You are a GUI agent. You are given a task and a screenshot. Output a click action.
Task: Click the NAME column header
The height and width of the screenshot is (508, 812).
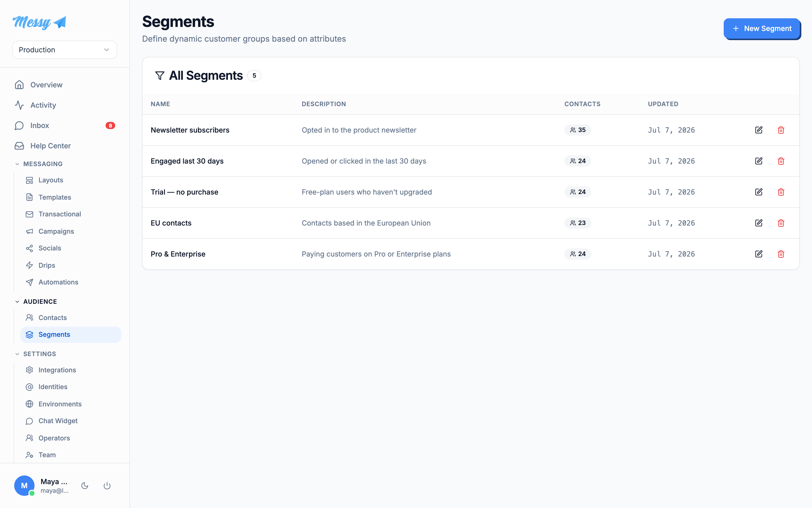click(160, 104)
